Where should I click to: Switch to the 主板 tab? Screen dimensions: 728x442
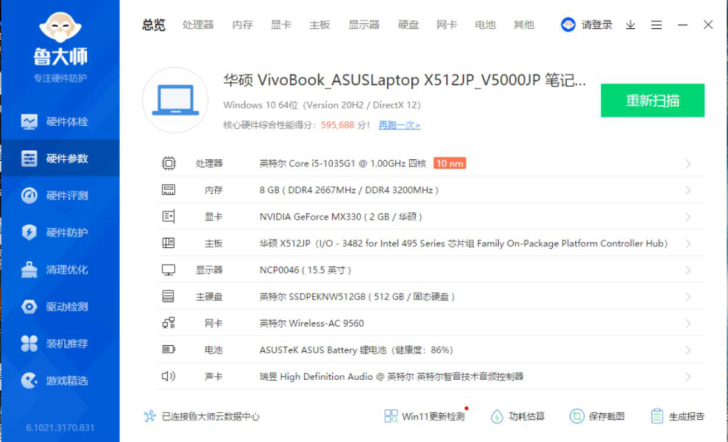(319, 25)
